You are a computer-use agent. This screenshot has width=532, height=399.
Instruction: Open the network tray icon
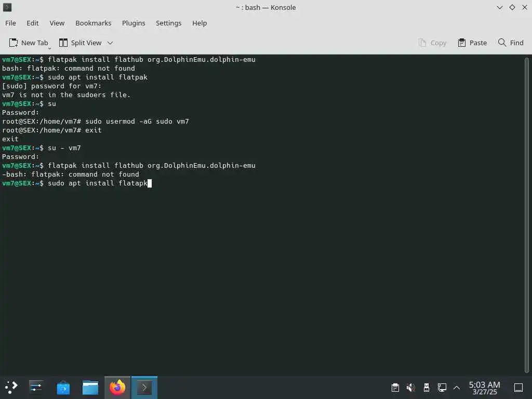(x=442, y=388)
